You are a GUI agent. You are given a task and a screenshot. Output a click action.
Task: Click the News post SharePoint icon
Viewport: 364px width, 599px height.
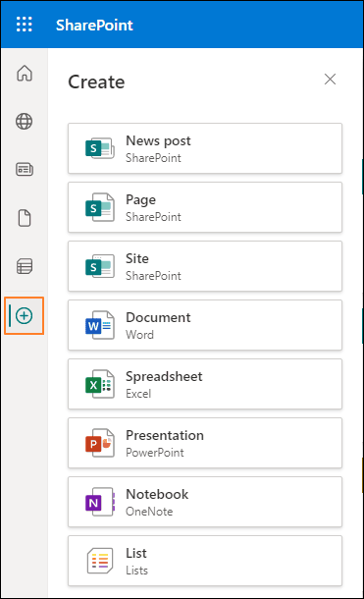click(100, 148)
